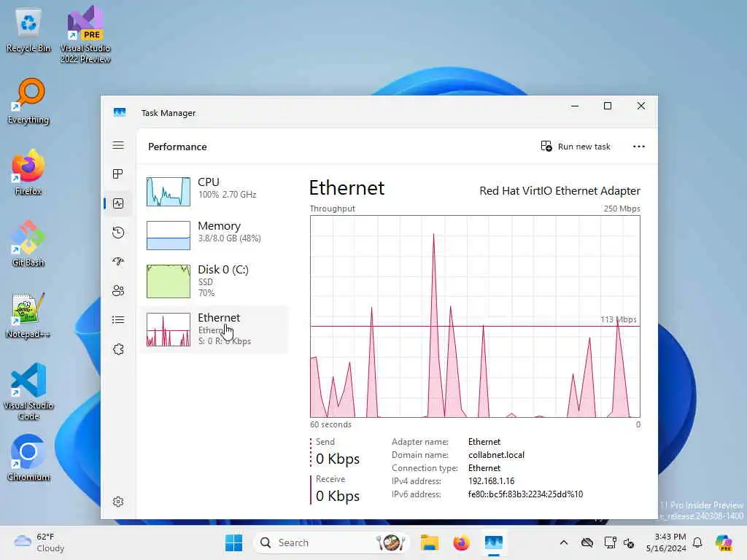
Task: Click the cloud sync tray icon
Action: tap(587, 542)
